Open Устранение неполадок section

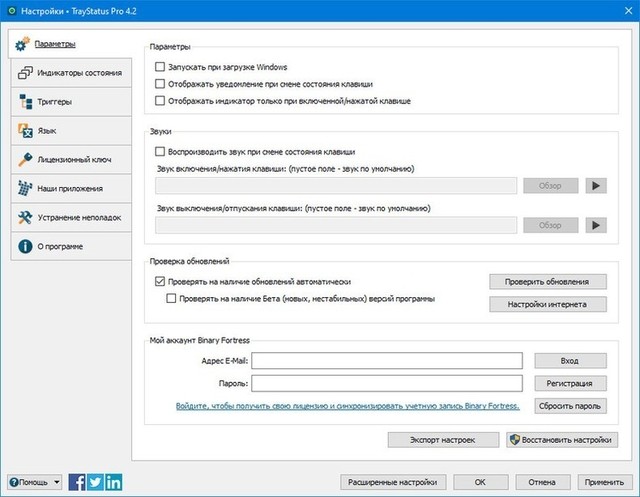(x=77, y=217)
